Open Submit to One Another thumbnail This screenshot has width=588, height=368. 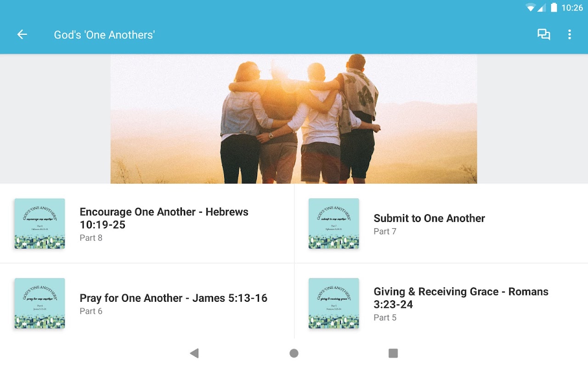click(x=334, y=224)
